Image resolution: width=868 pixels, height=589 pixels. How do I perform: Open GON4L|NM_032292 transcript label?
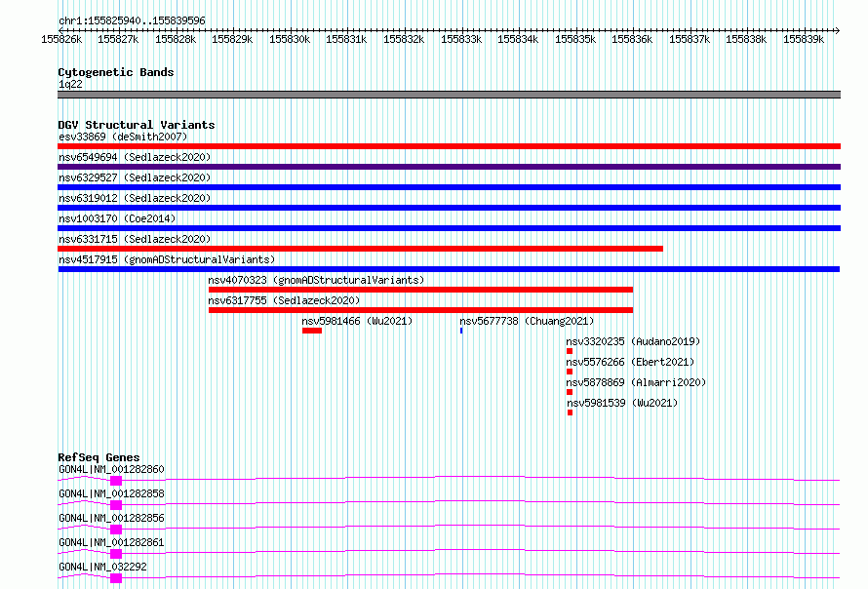click(x=102, y=567)
